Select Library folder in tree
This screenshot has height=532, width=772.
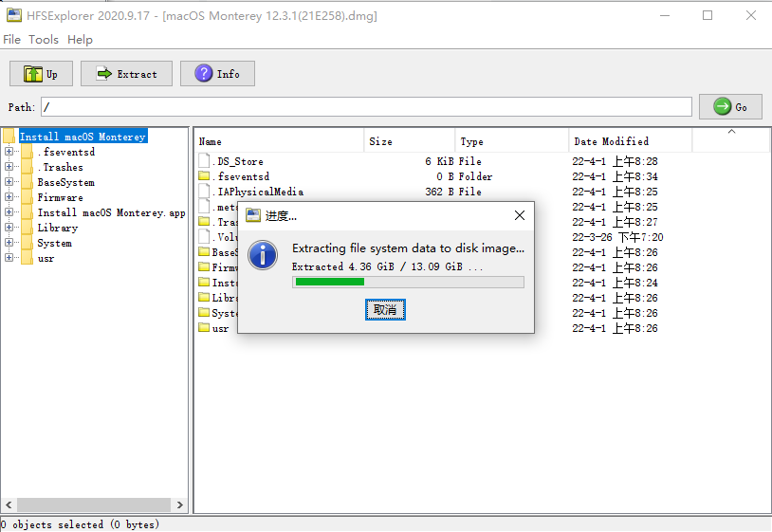[58, 228]
